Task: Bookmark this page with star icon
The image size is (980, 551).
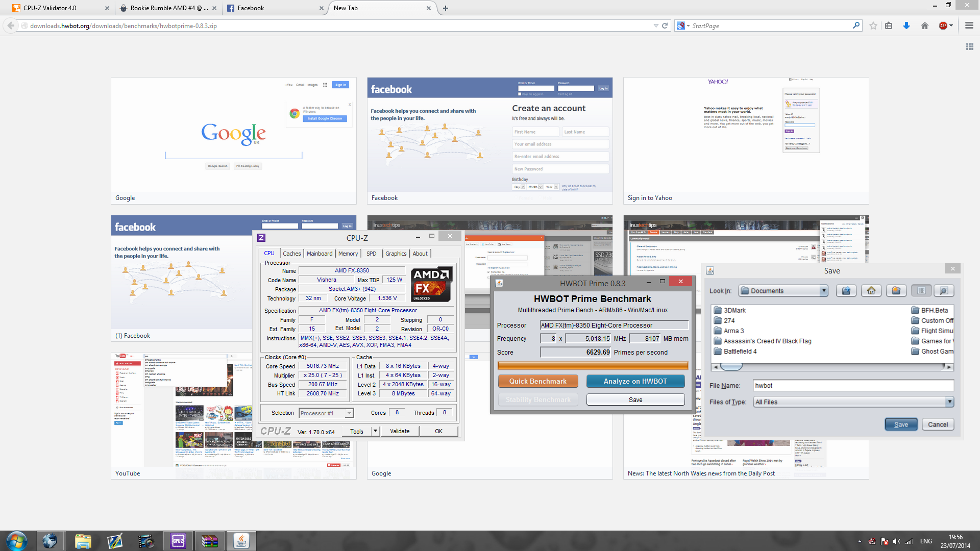Action: click(x=873, y=26)
